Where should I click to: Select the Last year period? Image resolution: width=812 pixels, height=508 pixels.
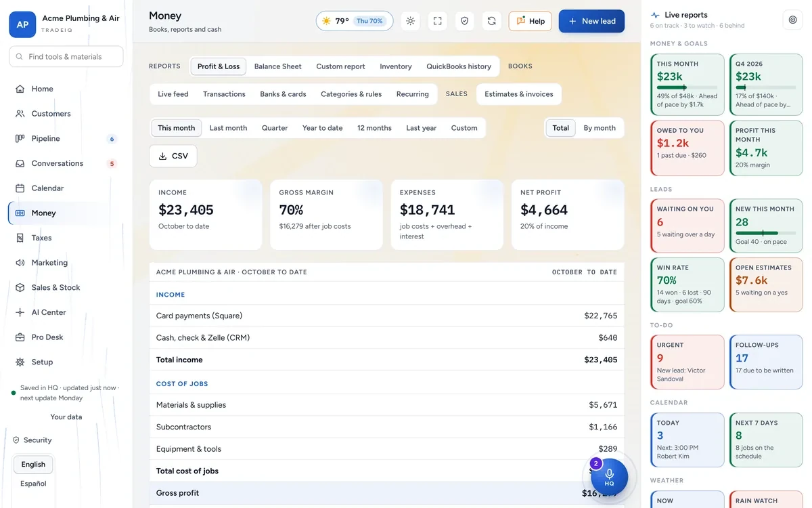[421, 128]
